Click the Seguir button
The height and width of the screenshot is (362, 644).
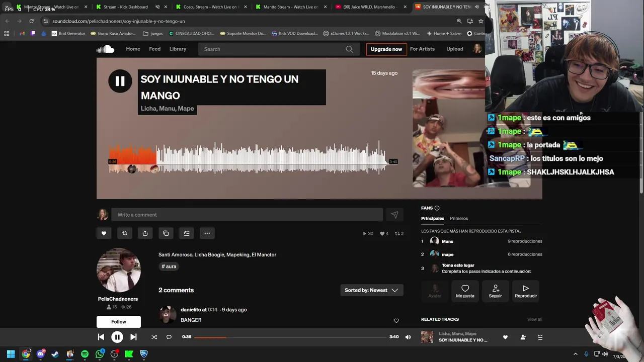(x=495, y=291)
